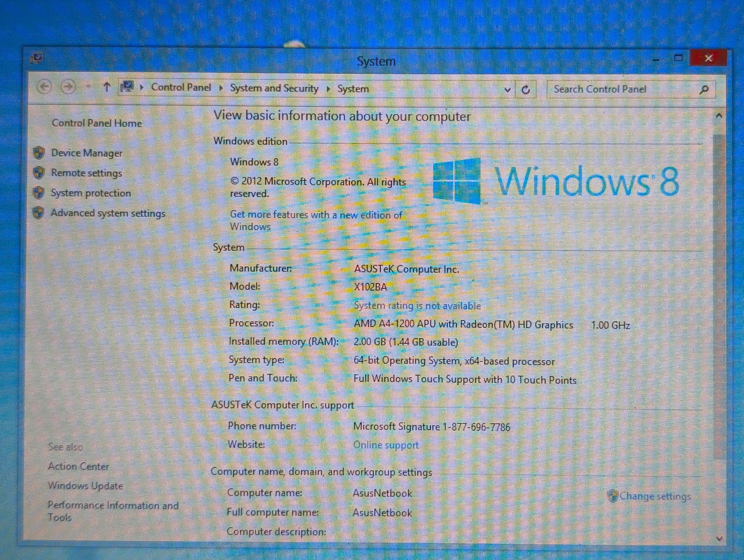This screenshot has width=744, height=560.
Task: Go up one level with Up arrow
Action: [107, 87]
